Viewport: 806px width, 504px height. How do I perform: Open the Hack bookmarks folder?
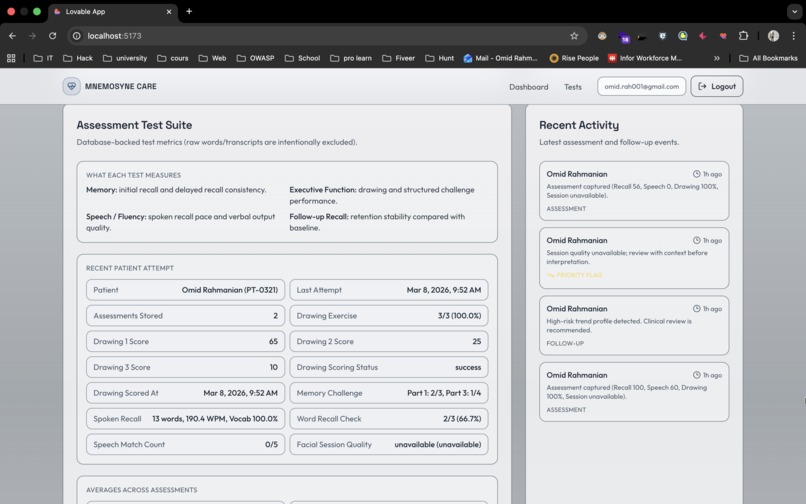click(78, 58)
